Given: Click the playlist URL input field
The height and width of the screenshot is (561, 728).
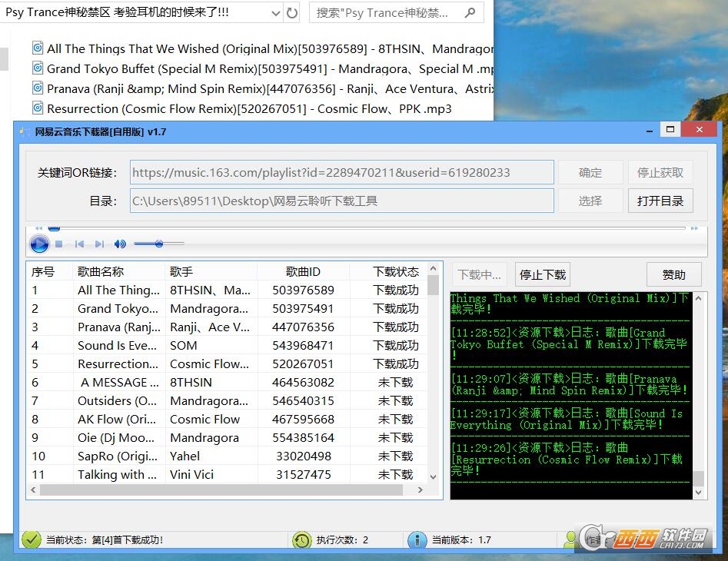Looking at the screenshot, I should 342,173.
